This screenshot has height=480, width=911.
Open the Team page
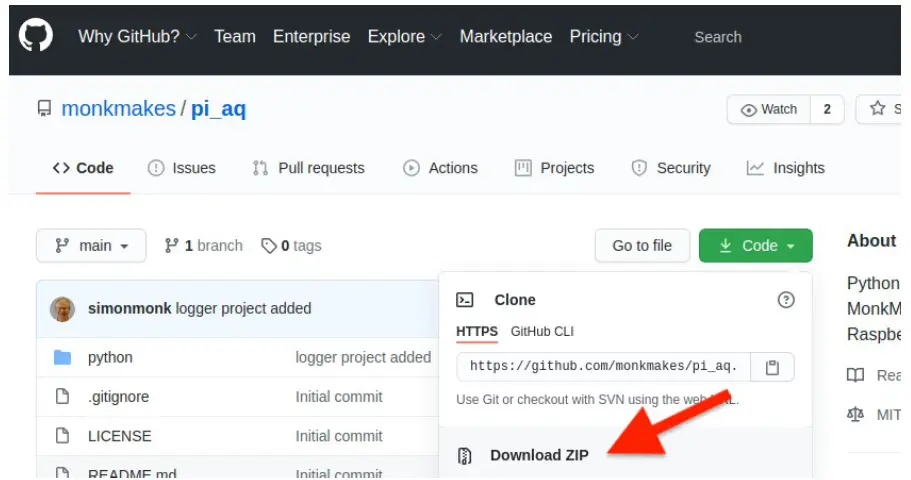[x=235, y=37]
